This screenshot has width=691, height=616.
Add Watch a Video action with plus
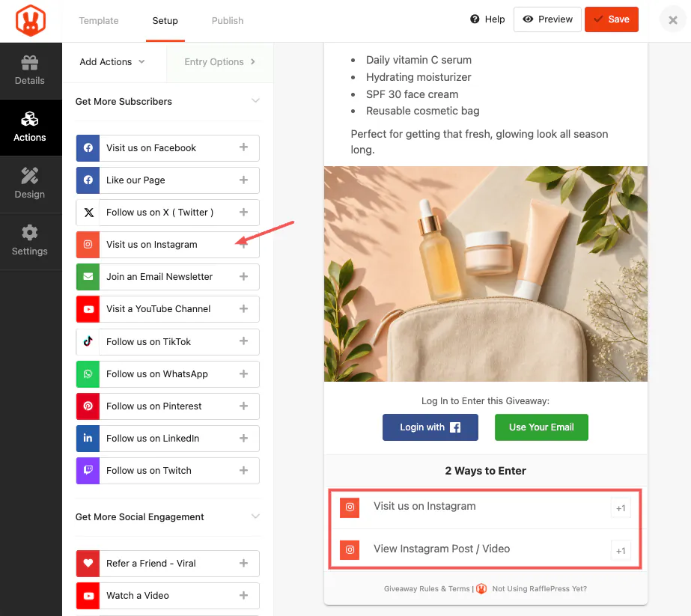[x=244, y=595]
